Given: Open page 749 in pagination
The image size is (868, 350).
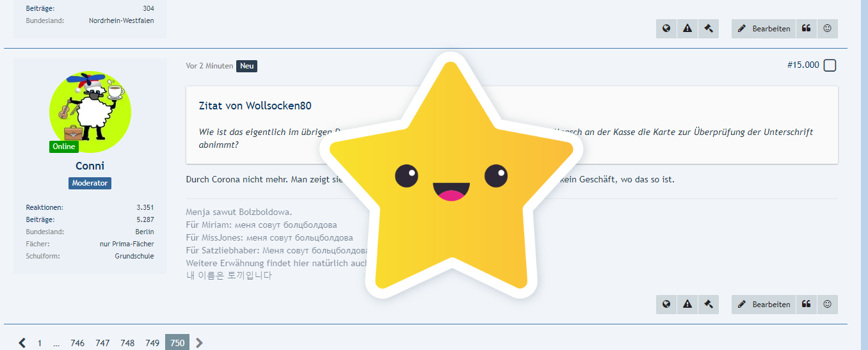Looking at the screenshot, I should [152, 343].
